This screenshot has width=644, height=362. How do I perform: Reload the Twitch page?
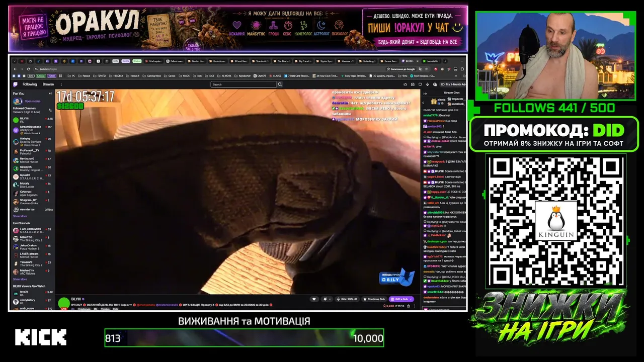28,69
